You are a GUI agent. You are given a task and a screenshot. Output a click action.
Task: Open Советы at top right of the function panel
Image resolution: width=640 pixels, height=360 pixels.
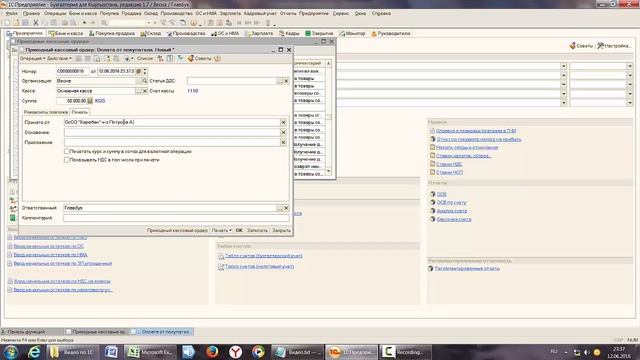coord(581,46)
